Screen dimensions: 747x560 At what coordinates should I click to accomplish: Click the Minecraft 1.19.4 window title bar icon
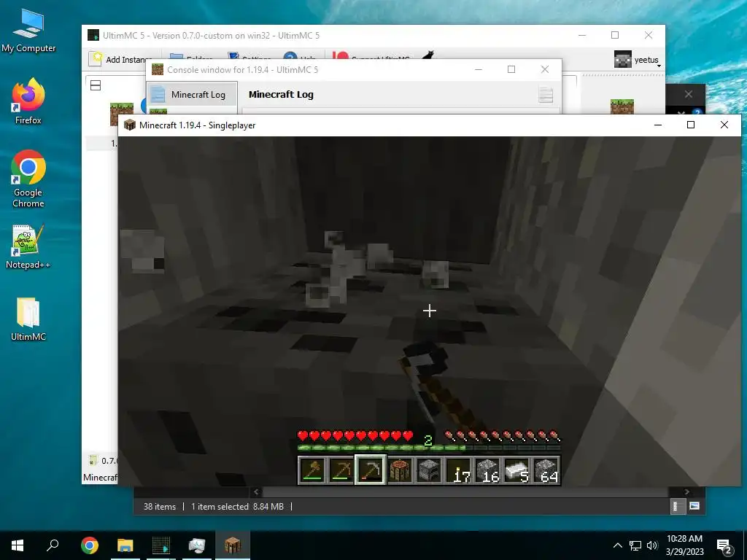click(x=129, y=125)
